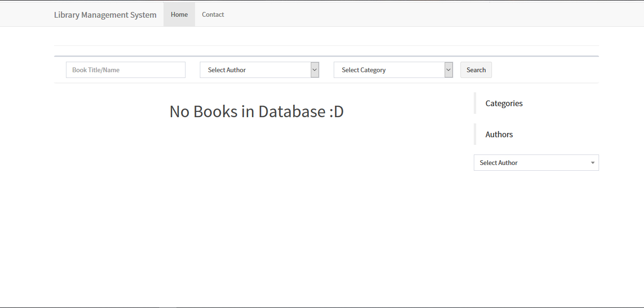Click the sidebar Select Author triangle arrow
The height and width of the screenshot is (308, 644).
(593, 163)
